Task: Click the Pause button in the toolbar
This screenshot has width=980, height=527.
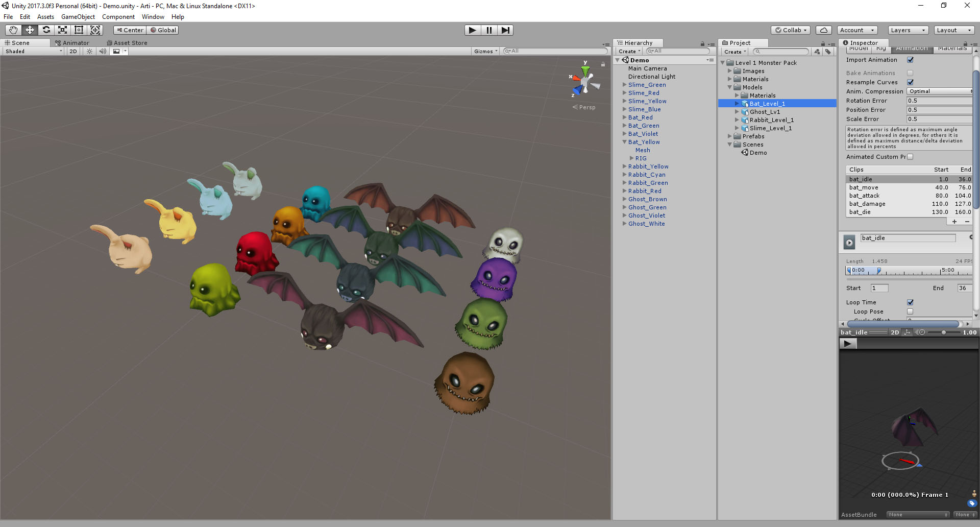Action: (488, 30)
